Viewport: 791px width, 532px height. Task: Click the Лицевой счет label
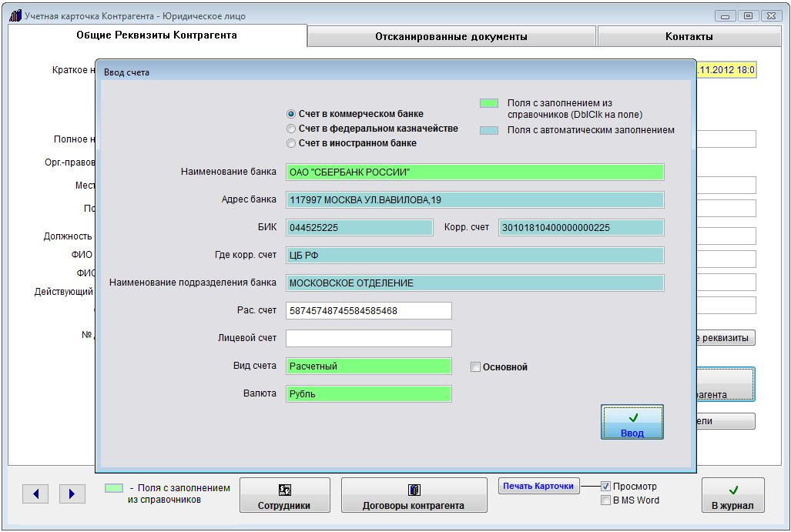point(247,338)
